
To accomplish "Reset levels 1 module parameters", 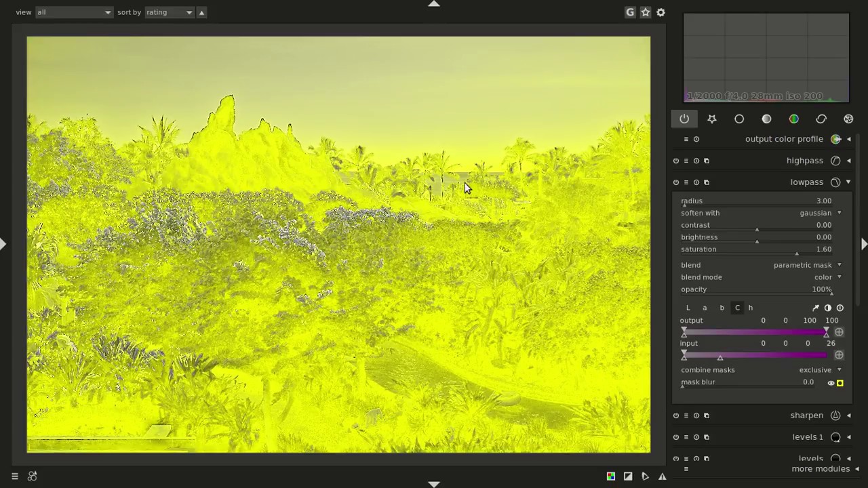I will click(x=696, y=437).
